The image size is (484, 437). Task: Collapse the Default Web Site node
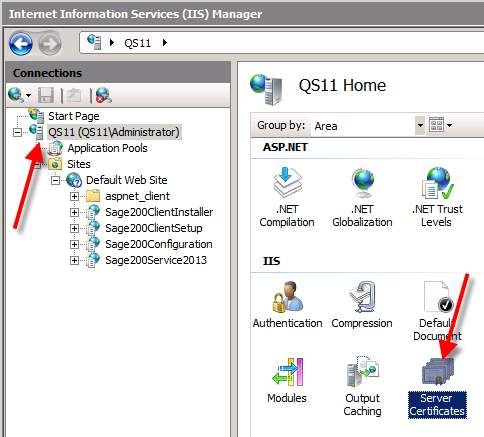55,180
